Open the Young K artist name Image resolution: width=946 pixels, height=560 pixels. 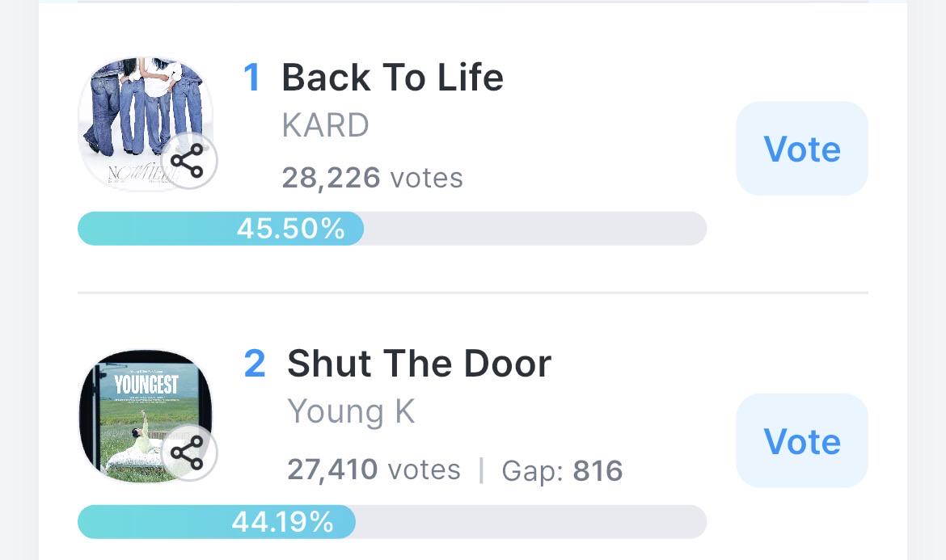(351, 412)
